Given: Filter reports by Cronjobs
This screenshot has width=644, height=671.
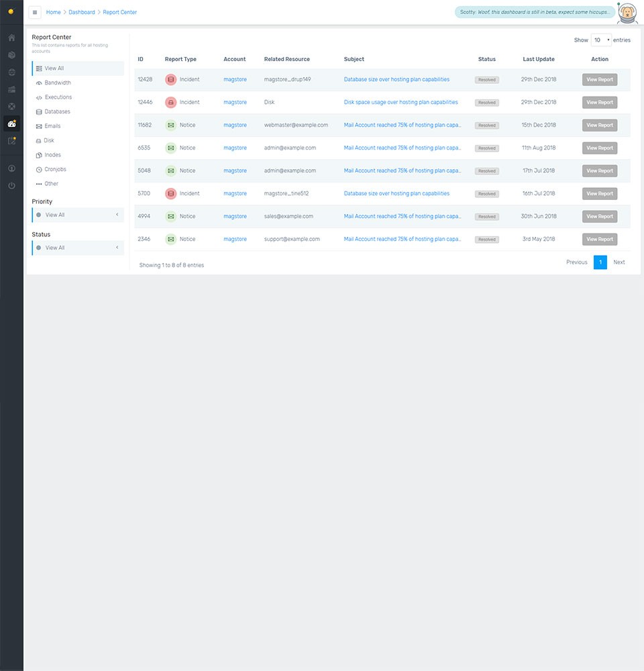Looking at the screenshot, I should (55, 169).
